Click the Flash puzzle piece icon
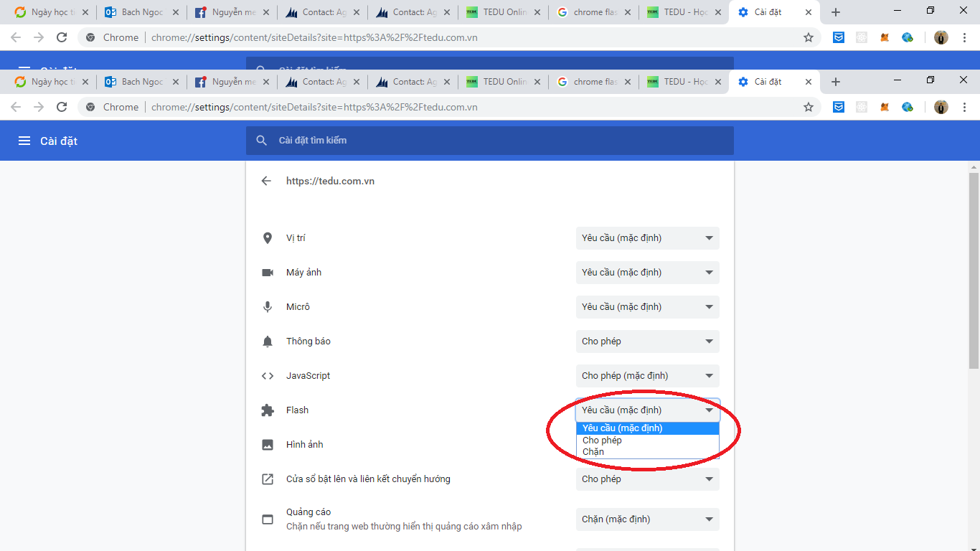The width and height of the screenshot is (980, 551). coord(268,410)
